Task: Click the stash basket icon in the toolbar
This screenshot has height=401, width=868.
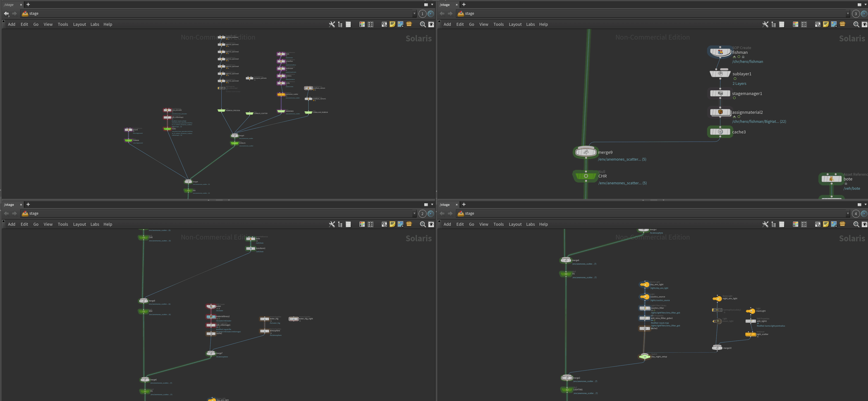Action: 409,24
